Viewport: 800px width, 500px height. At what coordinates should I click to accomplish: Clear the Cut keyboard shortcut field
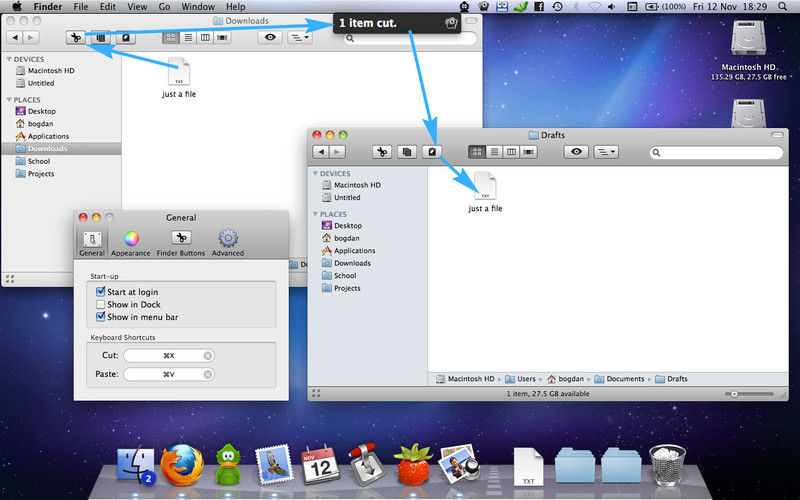(207, 356)
